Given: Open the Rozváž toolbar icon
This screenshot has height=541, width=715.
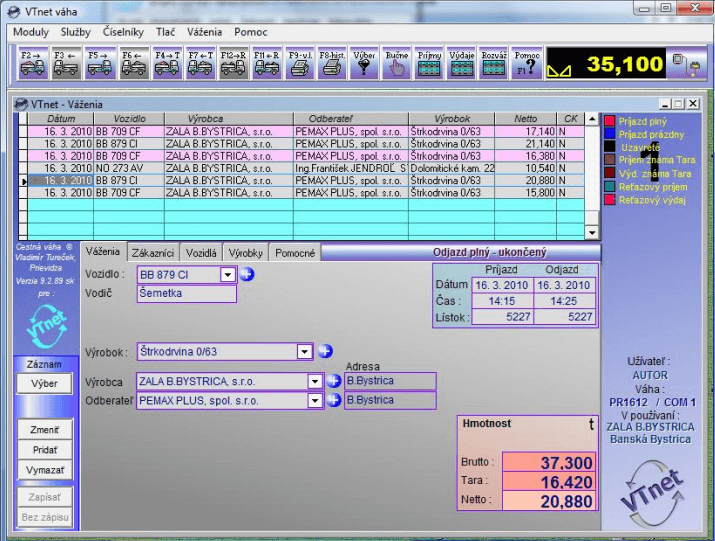Looking at the screenshot, I should [x=494, y=63].
